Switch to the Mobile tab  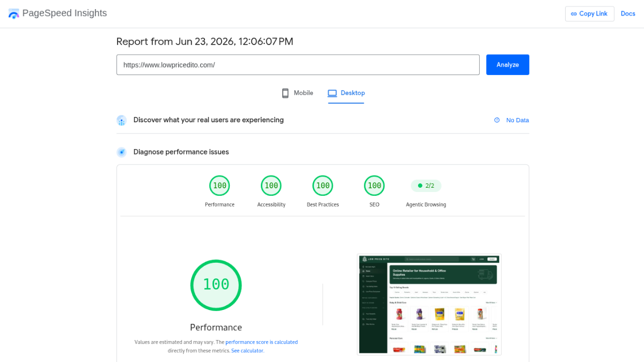click(297, 93)
